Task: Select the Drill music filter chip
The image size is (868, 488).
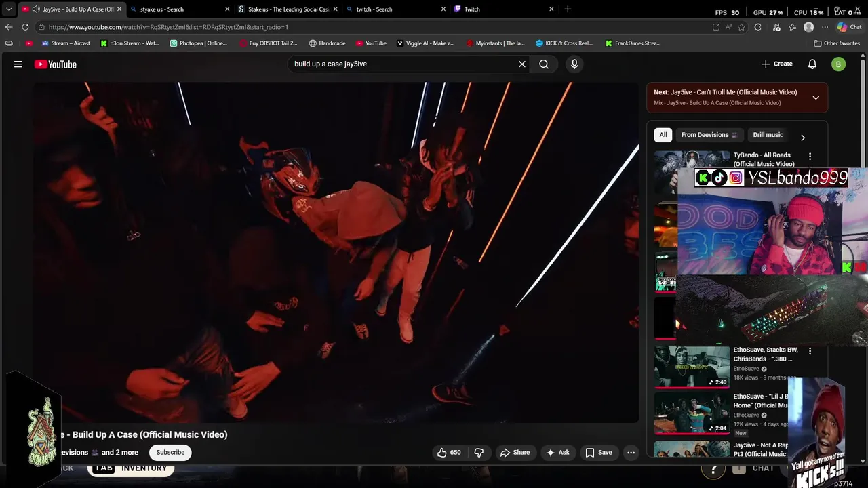Action: point(768,135)
